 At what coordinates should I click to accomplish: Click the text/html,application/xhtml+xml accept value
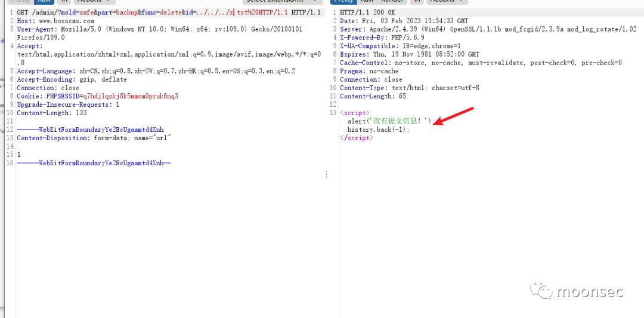pyautogui.click(x=169, y=54)
